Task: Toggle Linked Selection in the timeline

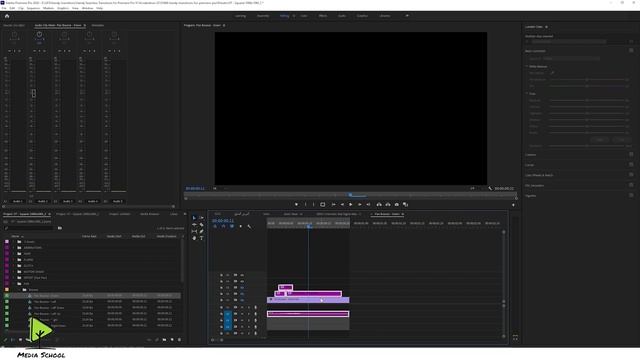Action: pos(232,226)
